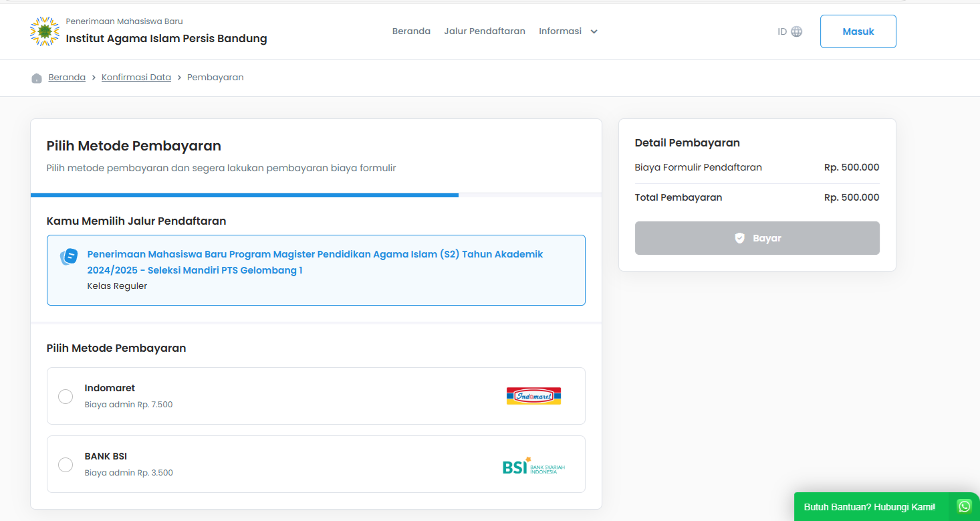Viewport: 980px width, 521px height.
Task: Click the Konfirmasi Data breadcrumb link
Action: click(136, 78)
